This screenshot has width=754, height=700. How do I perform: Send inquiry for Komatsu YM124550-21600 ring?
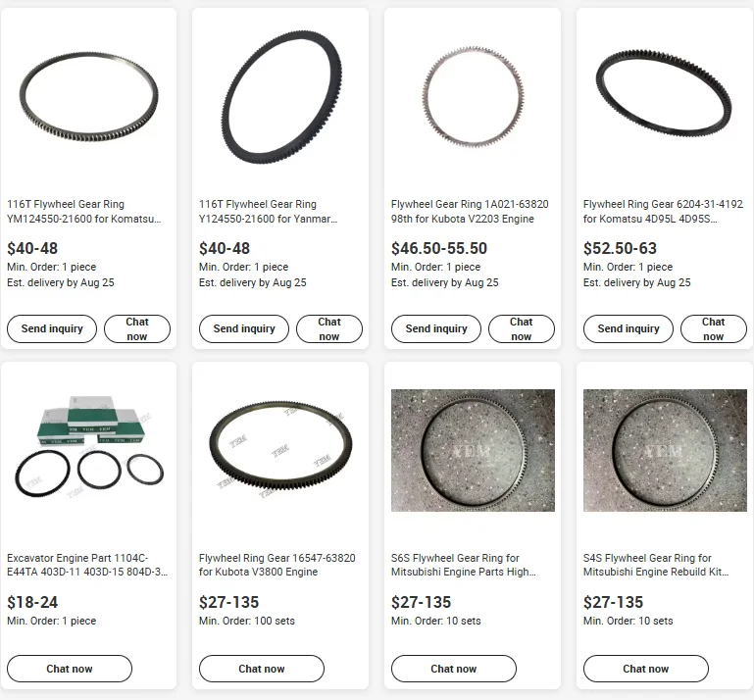point(52,328)
